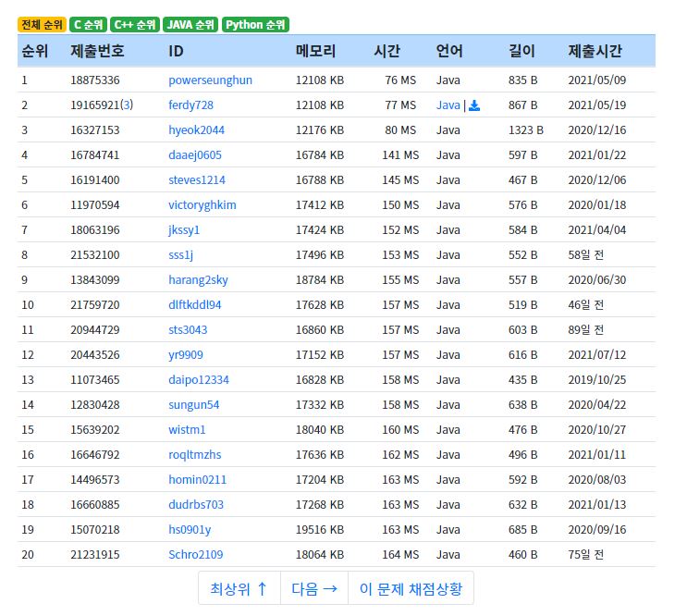Select the 1323 B length value
This screenshot has width=687, height=616.
click(526, 130)
